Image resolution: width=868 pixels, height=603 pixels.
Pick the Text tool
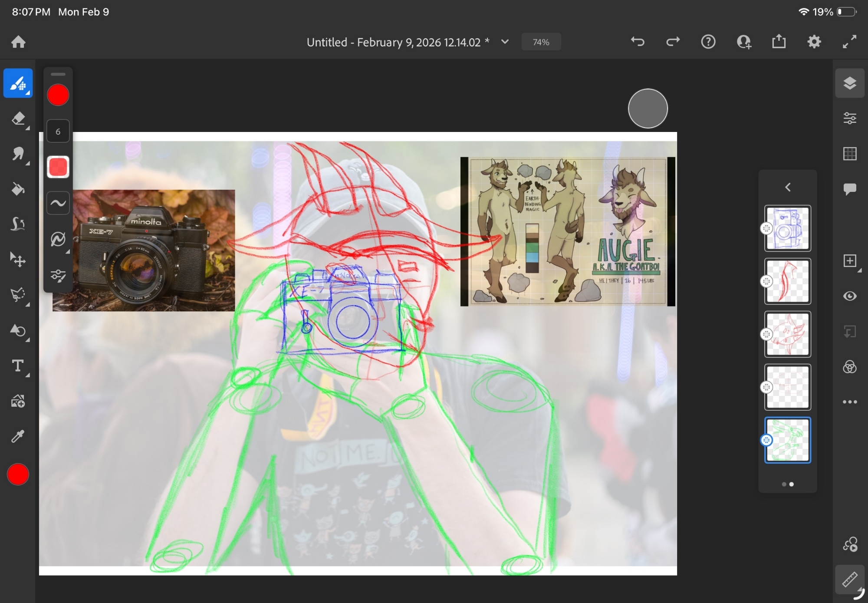(18, 366)
